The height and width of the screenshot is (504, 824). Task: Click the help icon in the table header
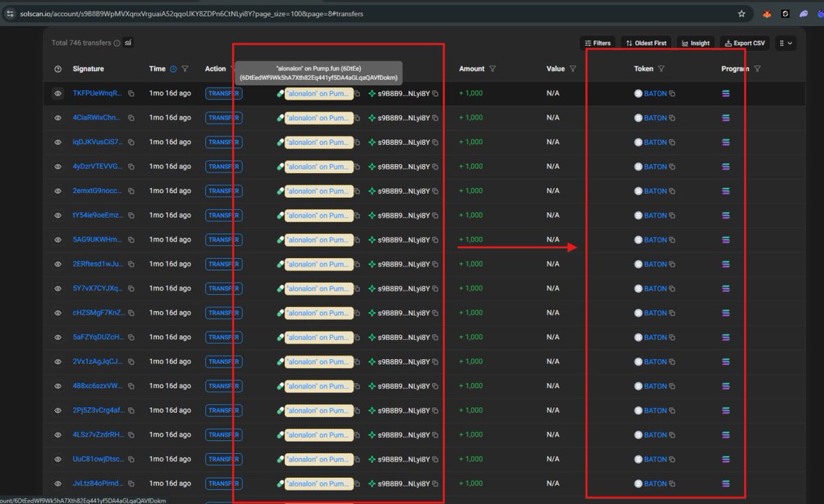click(58, 69)
